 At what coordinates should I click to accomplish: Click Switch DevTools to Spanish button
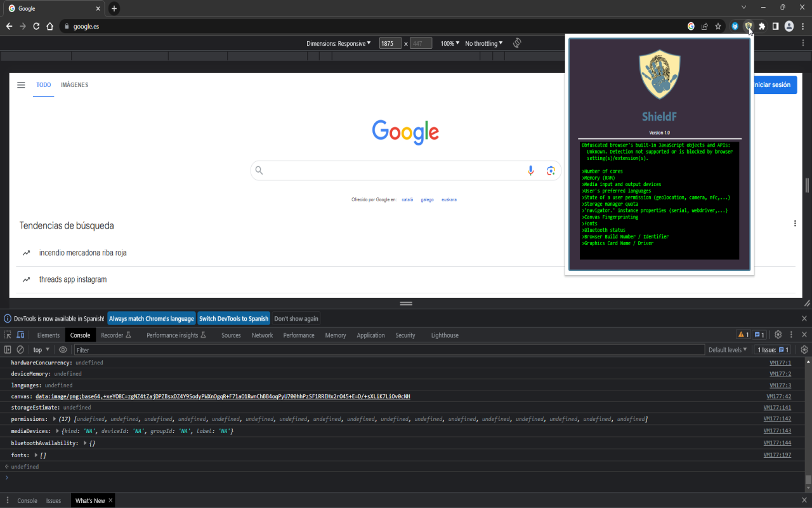233,319
